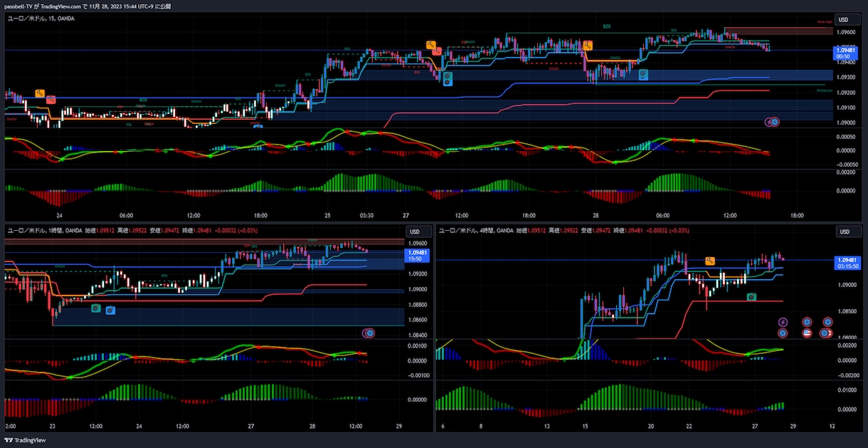Open the economic event icon on the 1-hour chart
Screen dimensions: 868x448
tap(370, 333)
